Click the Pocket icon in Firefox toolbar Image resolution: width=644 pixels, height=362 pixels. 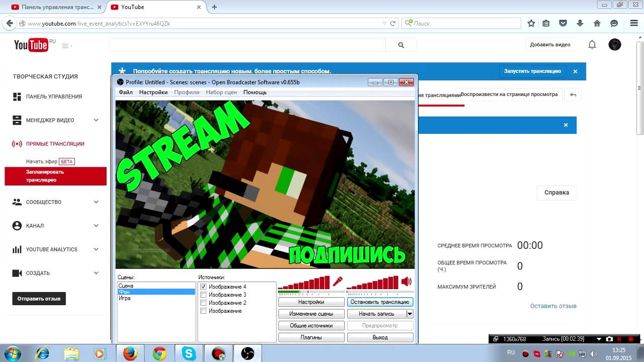[x=563, y=23]
